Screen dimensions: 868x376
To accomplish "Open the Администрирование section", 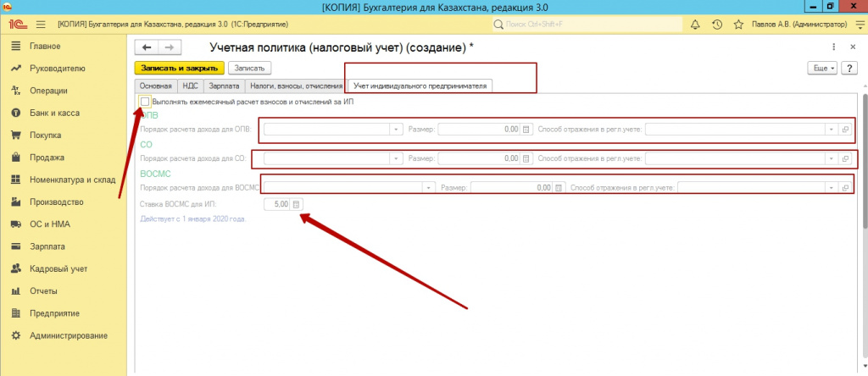I will 68,335.
